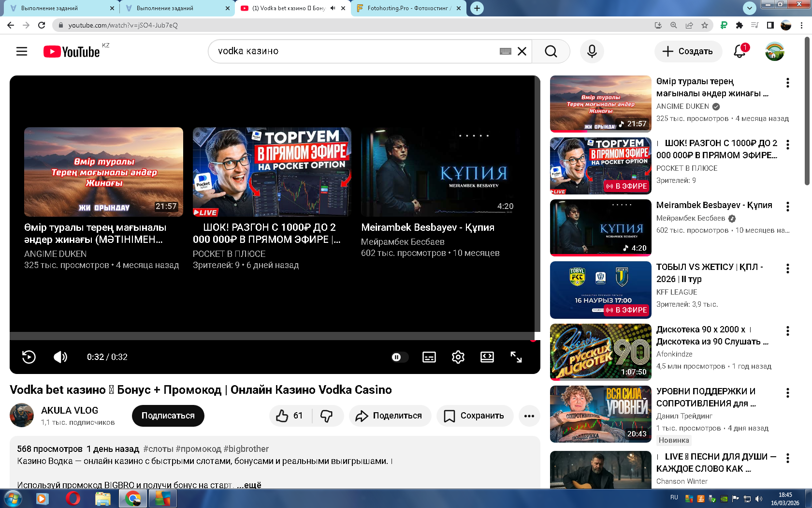Go to YouTube home via logo
This screenshot has width=812, height=508.
coord(72,51)
